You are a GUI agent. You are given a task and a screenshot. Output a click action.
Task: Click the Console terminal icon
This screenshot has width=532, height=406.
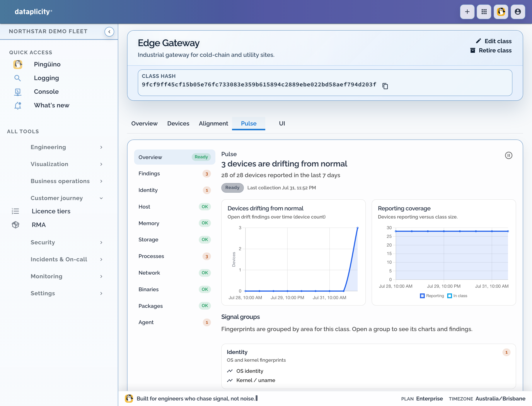(17, 92)
